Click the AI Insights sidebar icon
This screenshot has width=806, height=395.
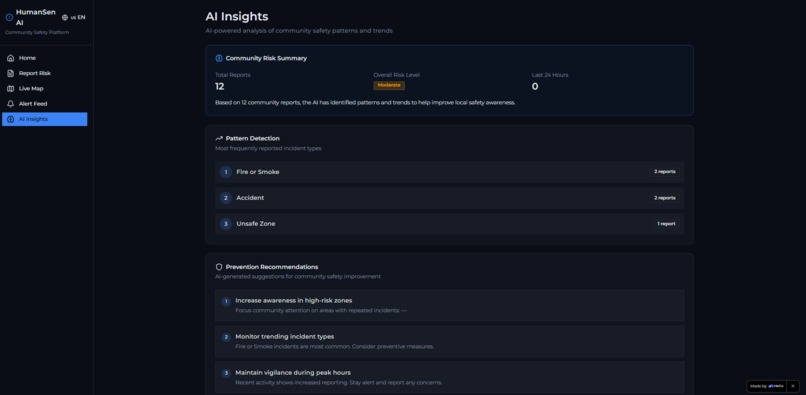(10, 119)
